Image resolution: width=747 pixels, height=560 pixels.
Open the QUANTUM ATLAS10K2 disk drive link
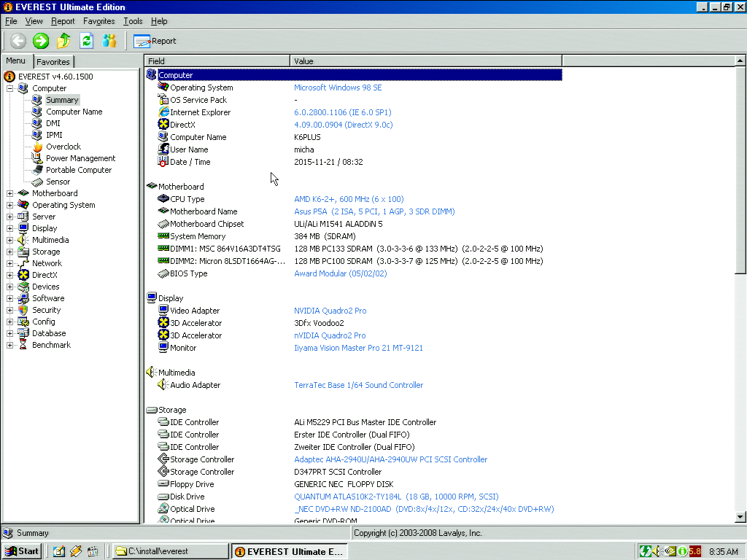click(396, 497)
